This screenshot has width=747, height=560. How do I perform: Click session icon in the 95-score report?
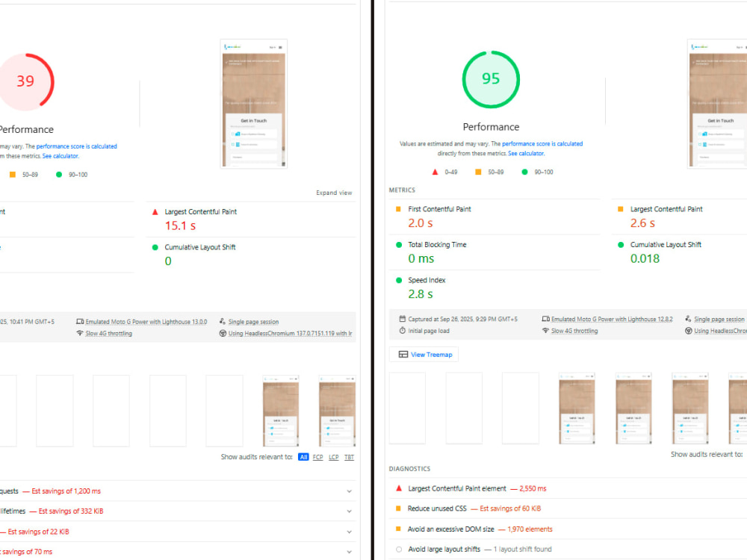click(x=689, y=319)
